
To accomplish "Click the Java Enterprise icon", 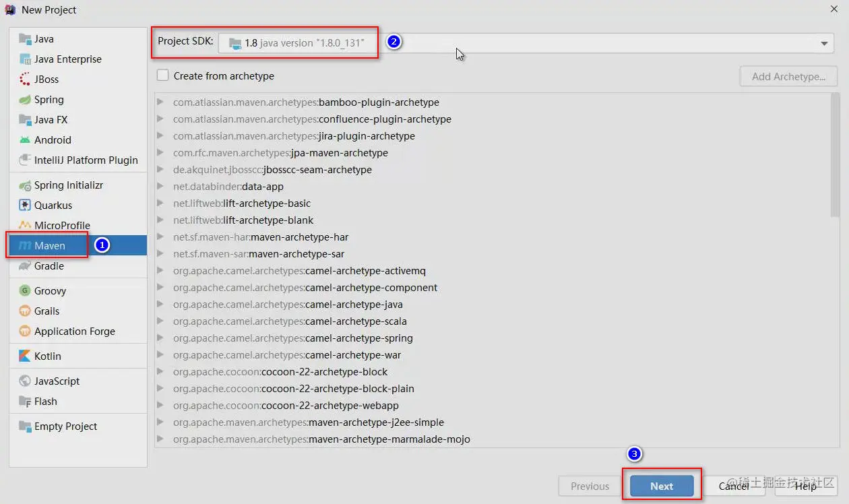I will [25, 59].
